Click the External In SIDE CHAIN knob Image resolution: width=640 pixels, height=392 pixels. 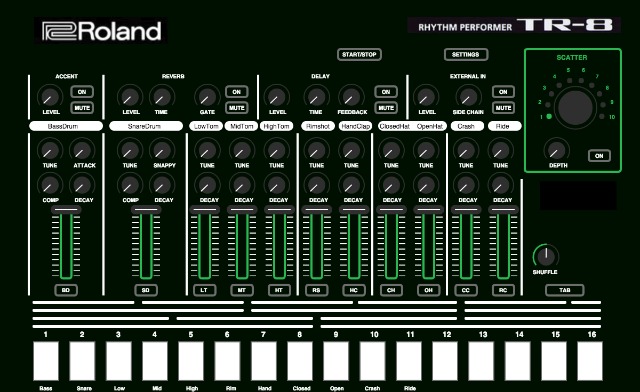467,98
